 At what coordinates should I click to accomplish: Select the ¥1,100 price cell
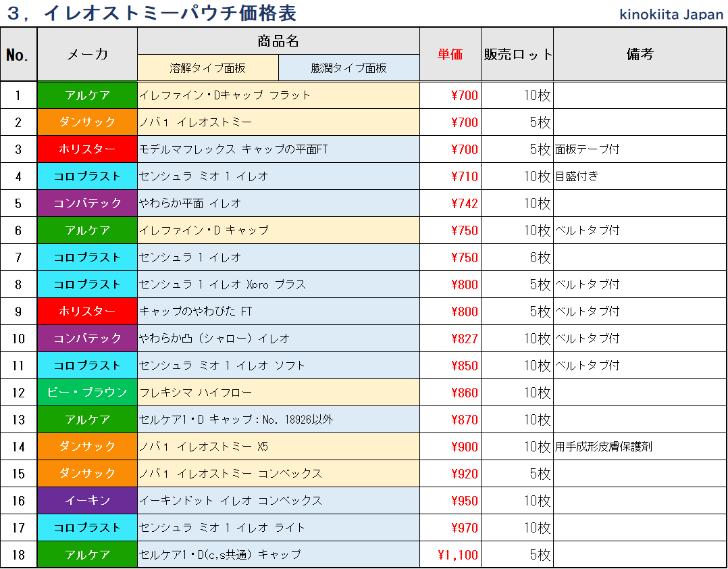point(450,553)
